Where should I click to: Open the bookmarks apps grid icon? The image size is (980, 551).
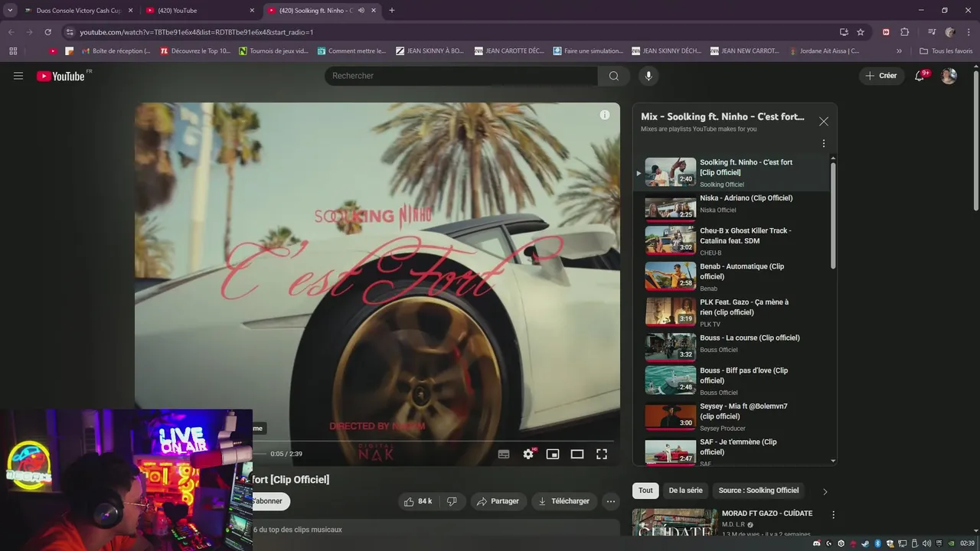point(13,51)
